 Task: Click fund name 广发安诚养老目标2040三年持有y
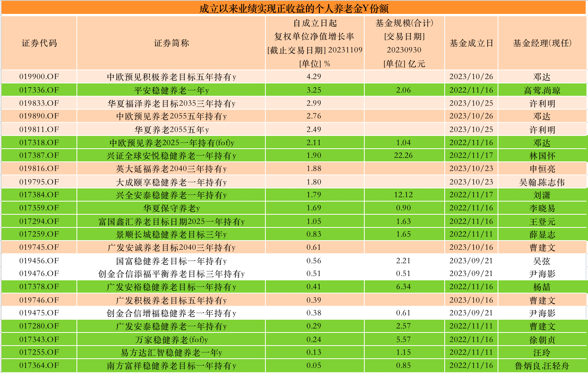(172, 248)
